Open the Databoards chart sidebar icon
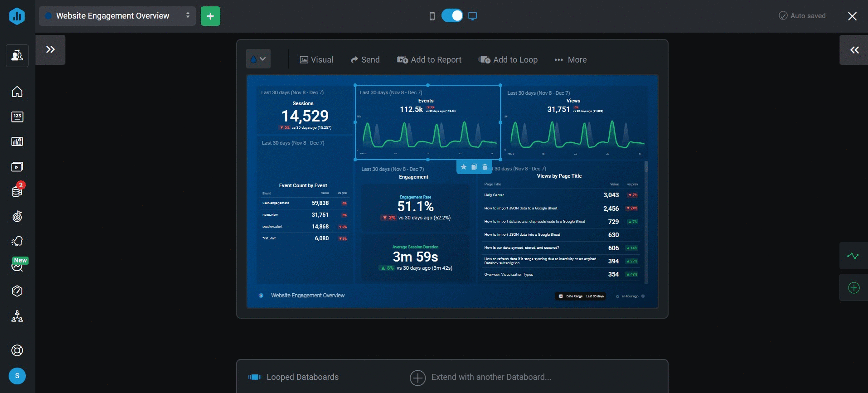The width and height of the screenshot is (868, 393). [17, 141]
